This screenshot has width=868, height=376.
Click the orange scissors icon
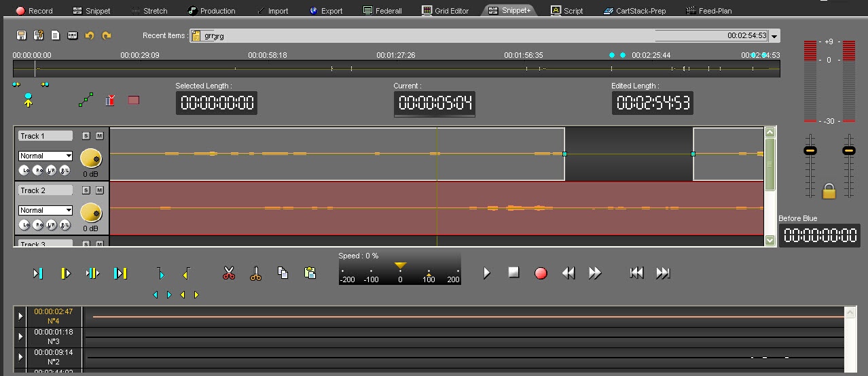[255, 273]
